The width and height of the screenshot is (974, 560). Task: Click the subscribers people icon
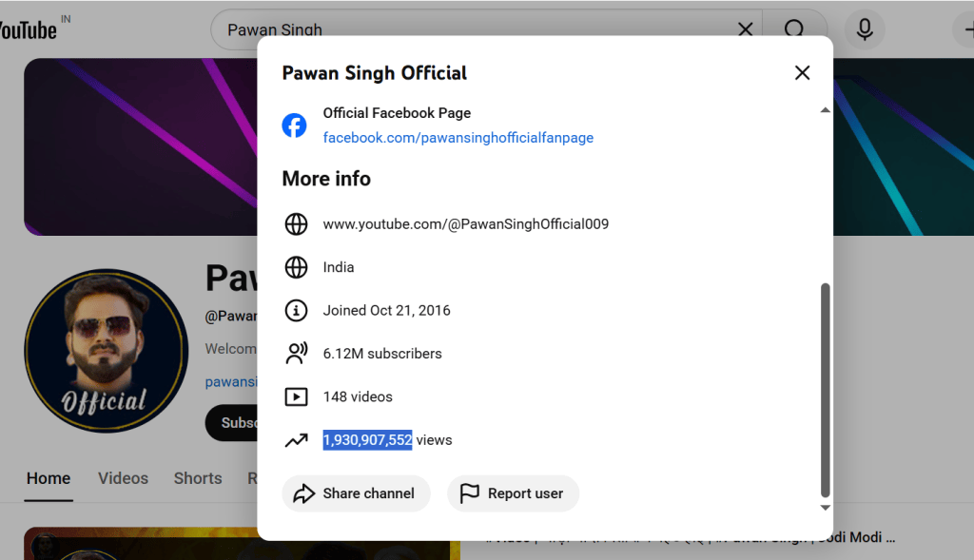tap(296, 354)
